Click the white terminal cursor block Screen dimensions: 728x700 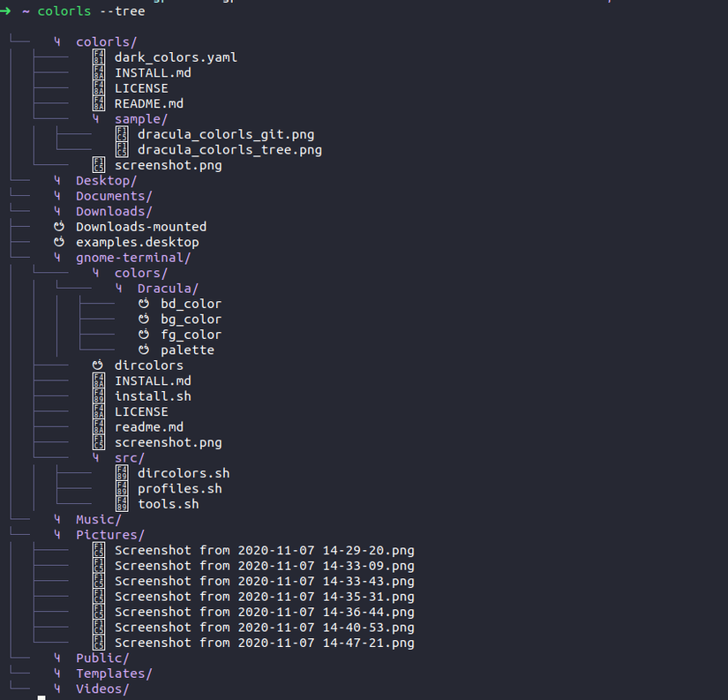pyautogui.click(x=41, y=697)
